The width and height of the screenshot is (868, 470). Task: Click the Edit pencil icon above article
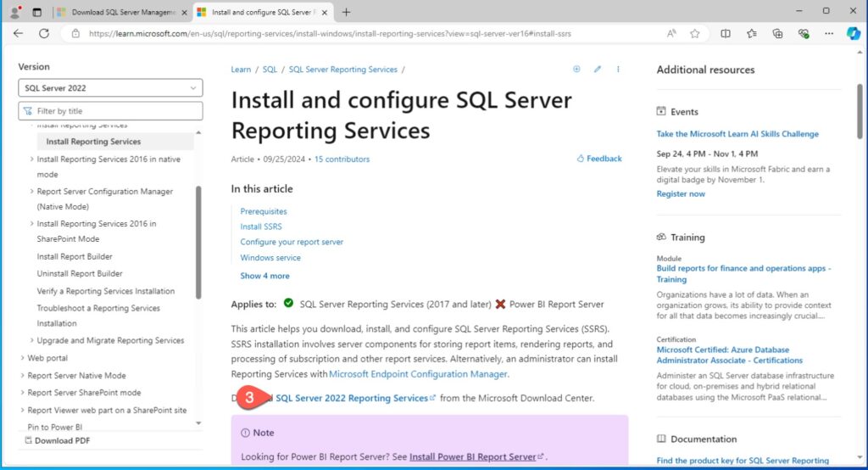[x=598, y=70]
